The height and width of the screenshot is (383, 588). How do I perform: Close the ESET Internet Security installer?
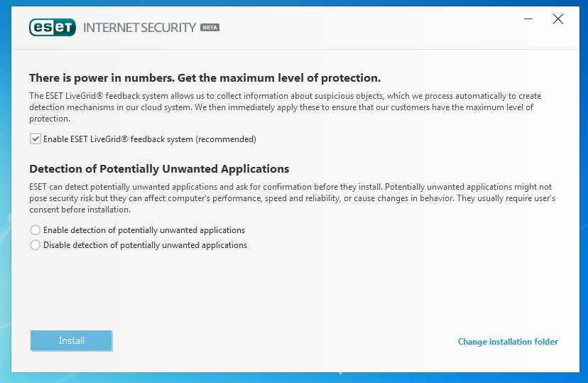coord(558,20)
